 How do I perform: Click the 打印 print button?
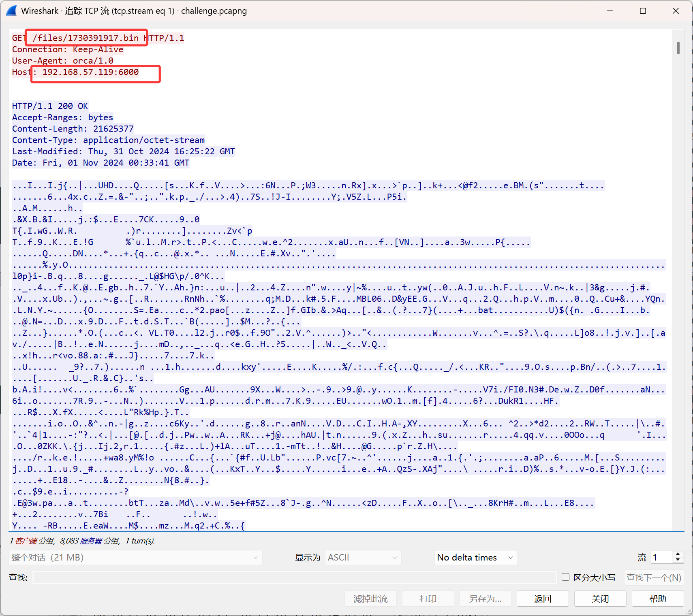point(428,599)
